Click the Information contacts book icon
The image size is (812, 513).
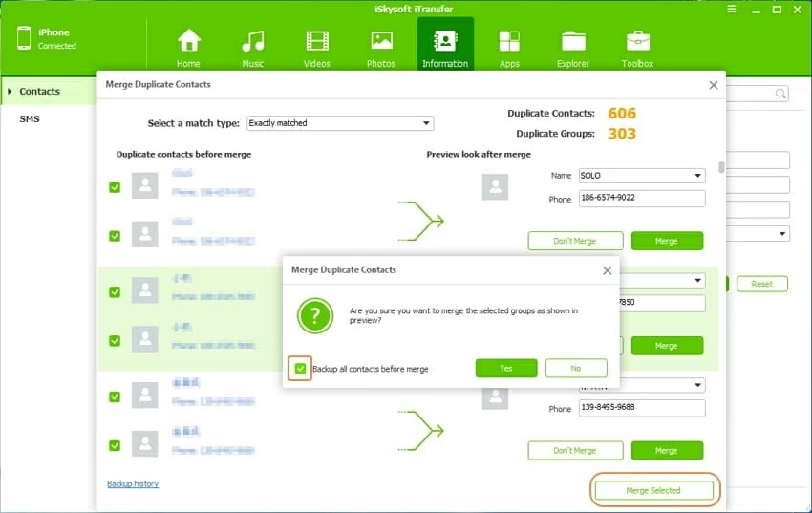point(445,42)
